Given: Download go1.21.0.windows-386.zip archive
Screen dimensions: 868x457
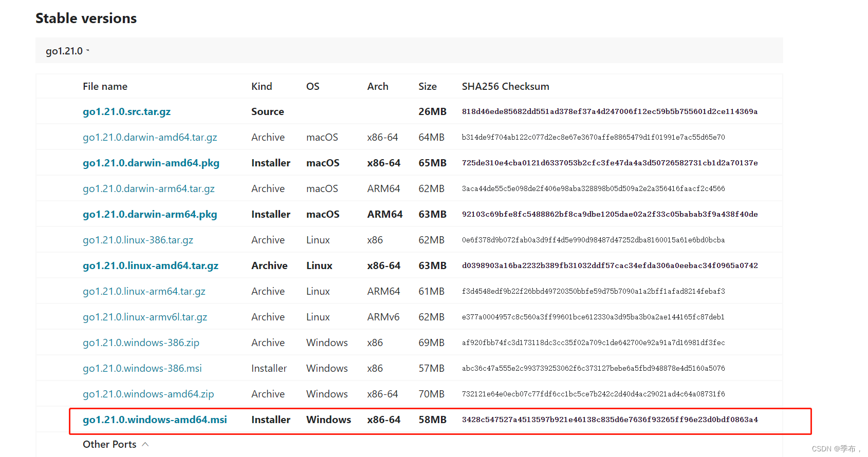Looking at the screenshot, I should click(x=141, y=342).
